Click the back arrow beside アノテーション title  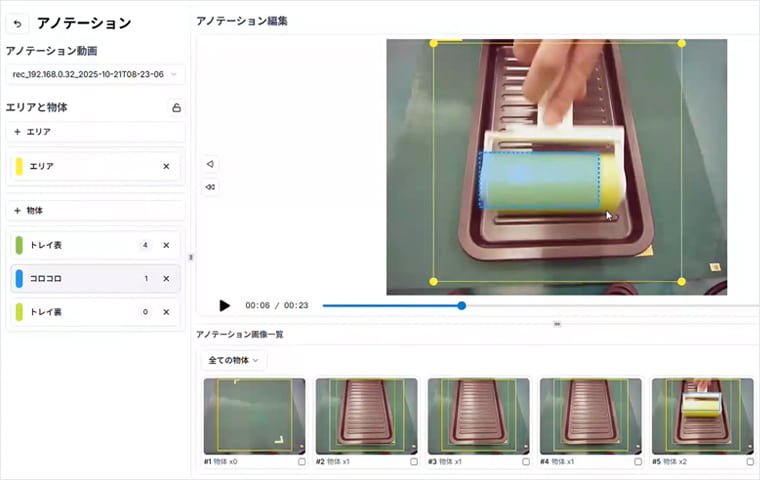pos(17,24)
